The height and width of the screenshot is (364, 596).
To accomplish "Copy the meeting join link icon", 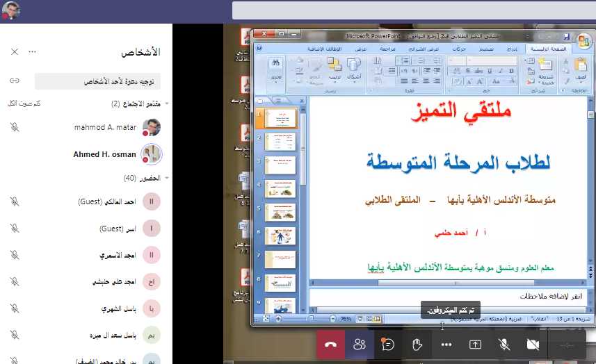I will [x=14, y=81].
